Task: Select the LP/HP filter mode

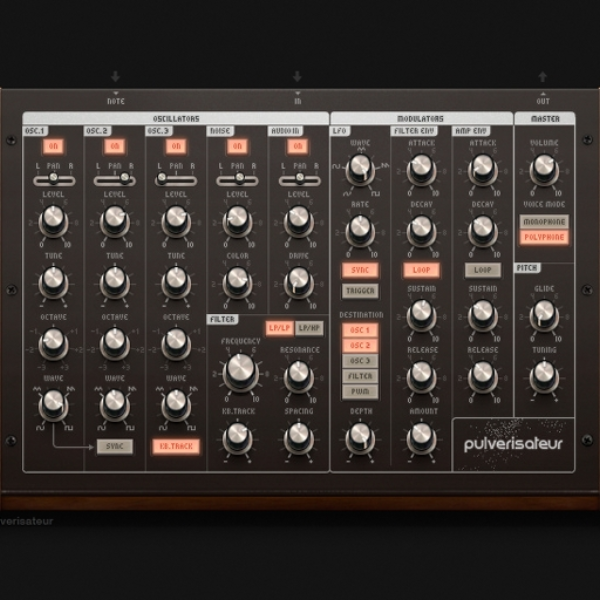Action: pyautogui.click(x=309, y=328)
